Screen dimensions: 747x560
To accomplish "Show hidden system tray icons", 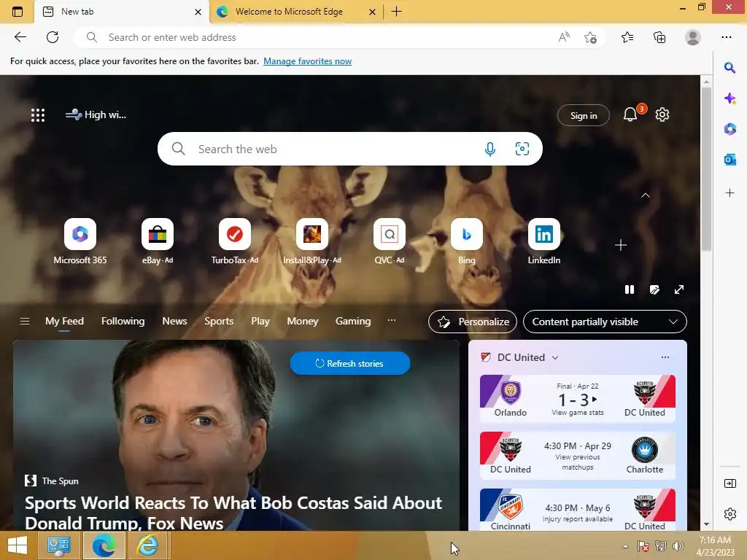I will coord(625,546).
